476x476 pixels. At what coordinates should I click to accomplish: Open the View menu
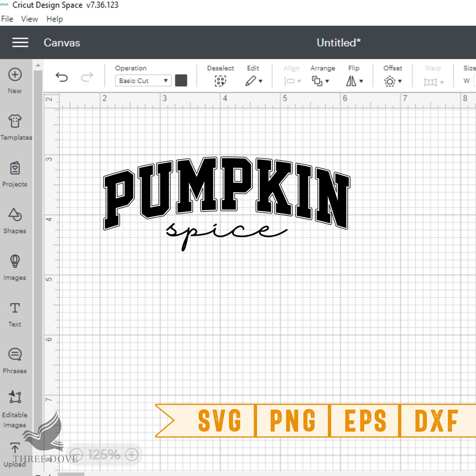[x=29, y=19]
